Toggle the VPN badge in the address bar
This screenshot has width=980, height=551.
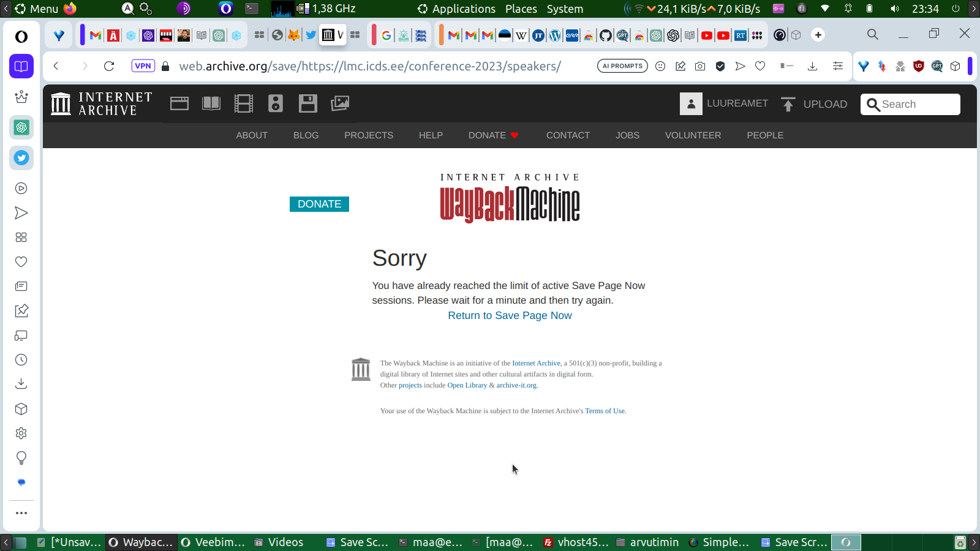point(143,66)
